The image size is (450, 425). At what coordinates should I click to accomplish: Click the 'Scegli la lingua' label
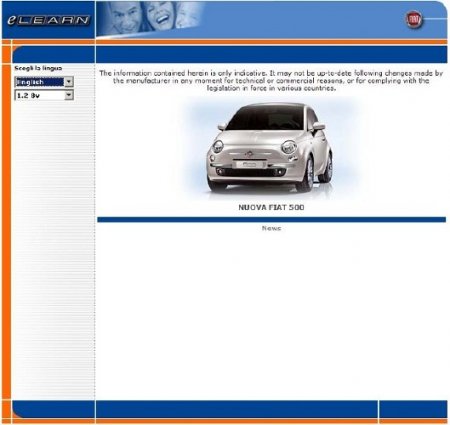point(38,68)
